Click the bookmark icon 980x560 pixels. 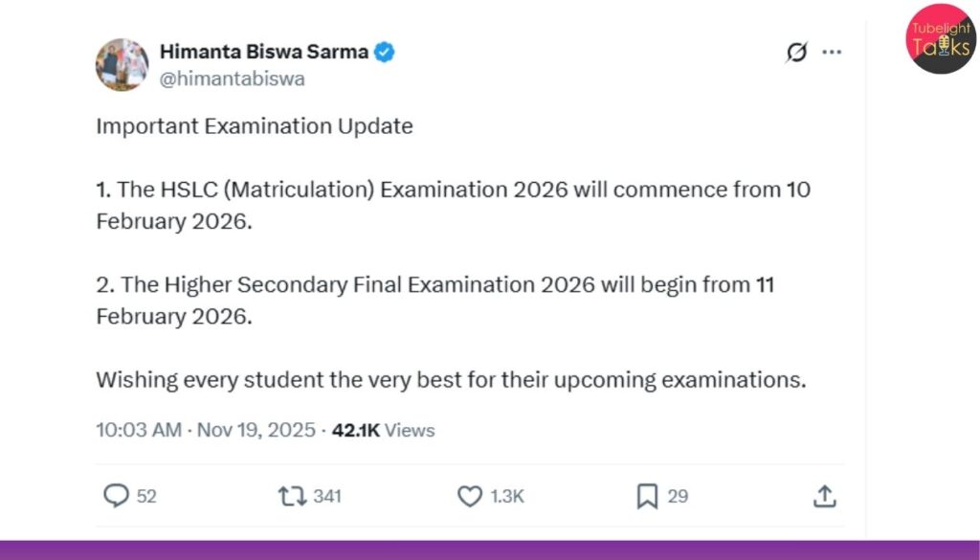click(649, 496)
